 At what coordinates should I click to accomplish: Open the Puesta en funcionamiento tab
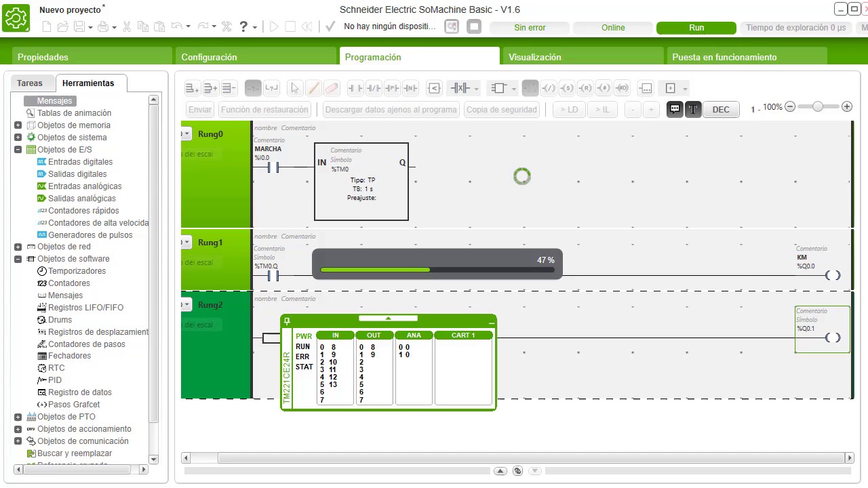coord(747,57)
